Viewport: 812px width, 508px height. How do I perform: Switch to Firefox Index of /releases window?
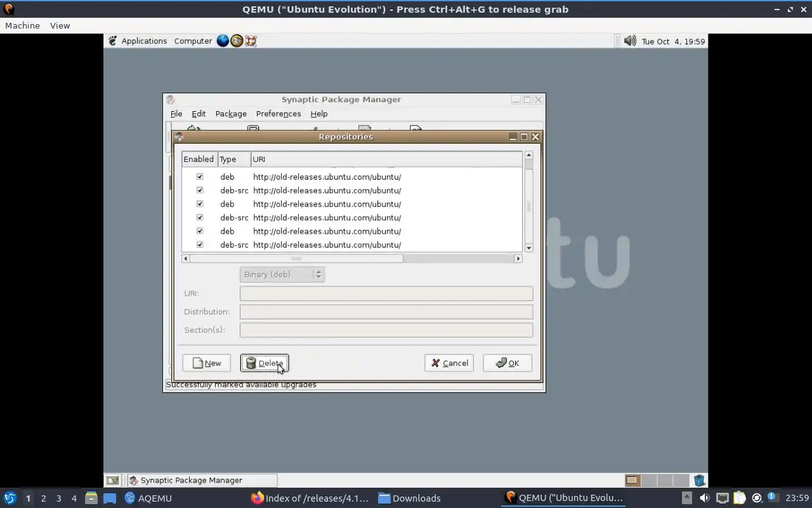coord(310,498)
